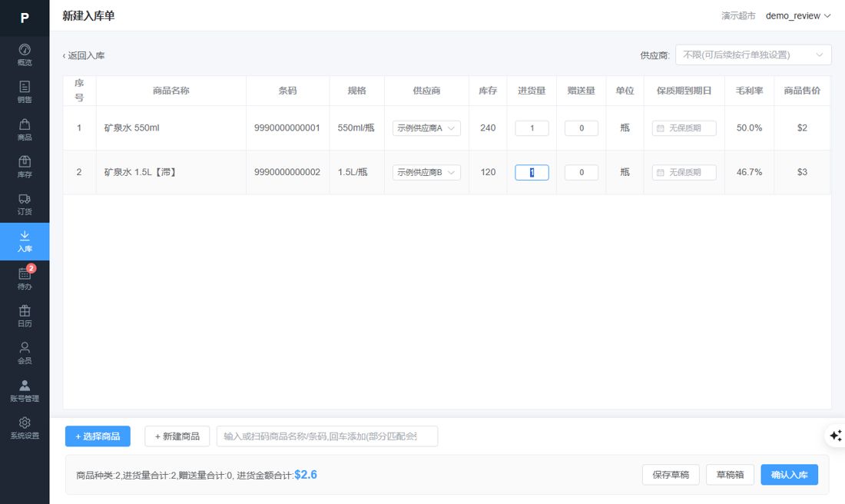Click barcode 9990000000001
The image size is (845, 504).
point(287,128)
